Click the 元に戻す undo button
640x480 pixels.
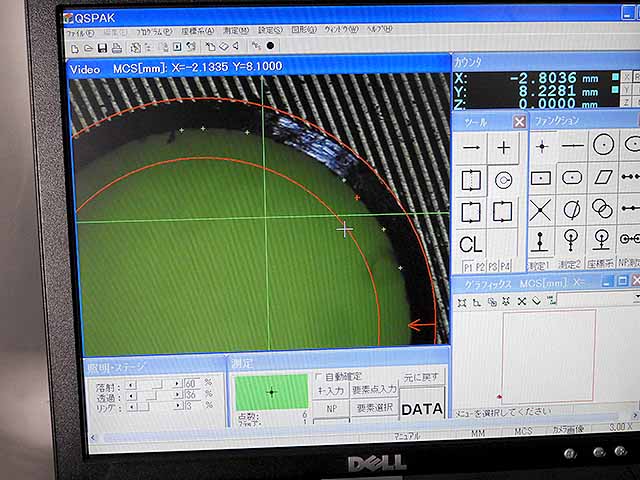pos(421,377)
